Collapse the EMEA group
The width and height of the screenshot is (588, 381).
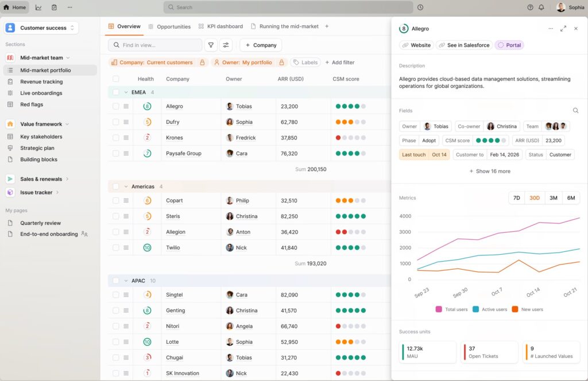[x=126, y=92]
